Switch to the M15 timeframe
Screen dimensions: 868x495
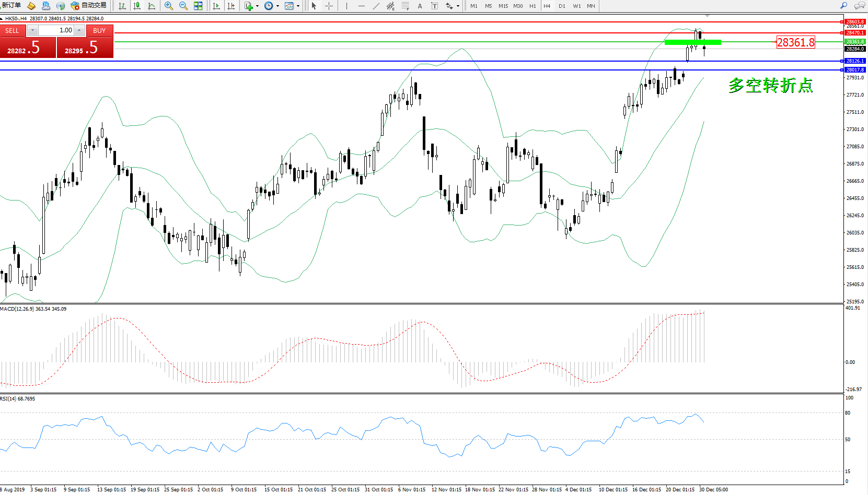pyautogui.click(x=503, y=6)
